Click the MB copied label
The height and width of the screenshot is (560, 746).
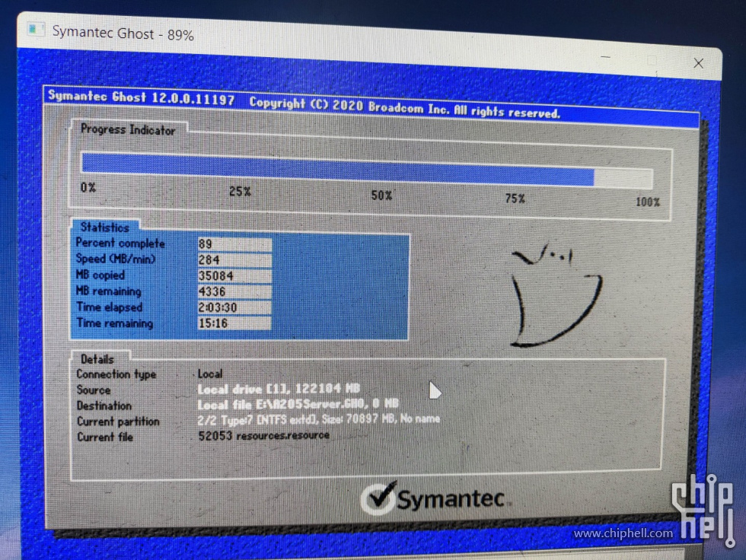coord(100,275)
